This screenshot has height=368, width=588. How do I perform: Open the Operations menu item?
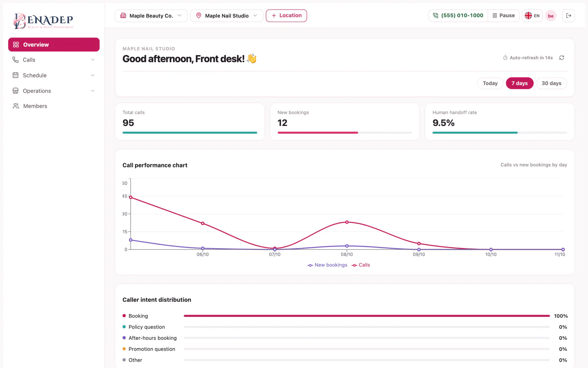pyautogui.click(x=54, y=91)
